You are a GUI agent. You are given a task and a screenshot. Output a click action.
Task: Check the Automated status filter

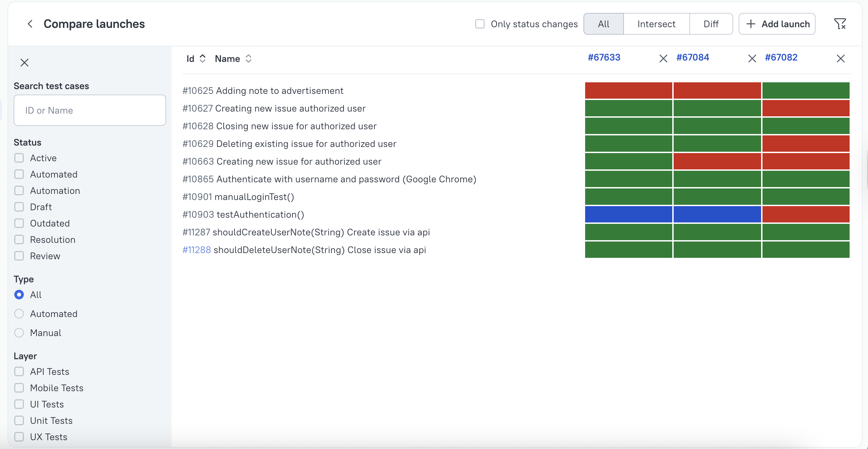click(x=19, y=174)
